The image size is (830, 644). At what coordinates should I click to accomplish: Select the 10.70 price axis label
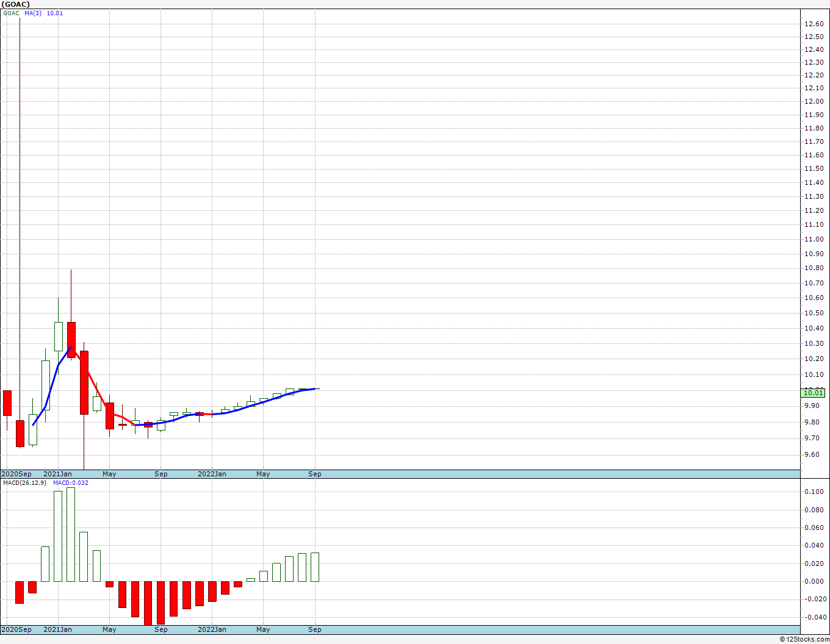814,283
